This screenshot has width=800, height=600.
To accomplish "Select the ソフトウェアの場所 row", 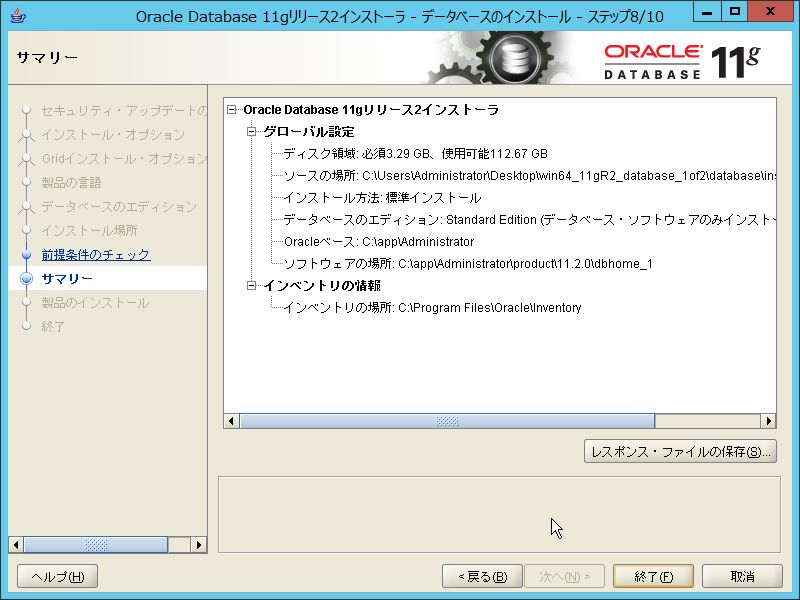I will click(x=468, y=263).
